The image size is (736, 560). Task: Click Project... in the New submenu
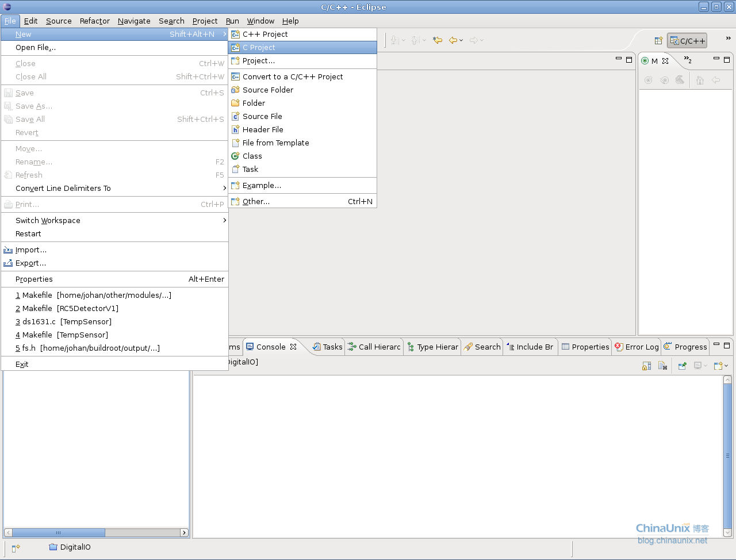coord(302,60)
